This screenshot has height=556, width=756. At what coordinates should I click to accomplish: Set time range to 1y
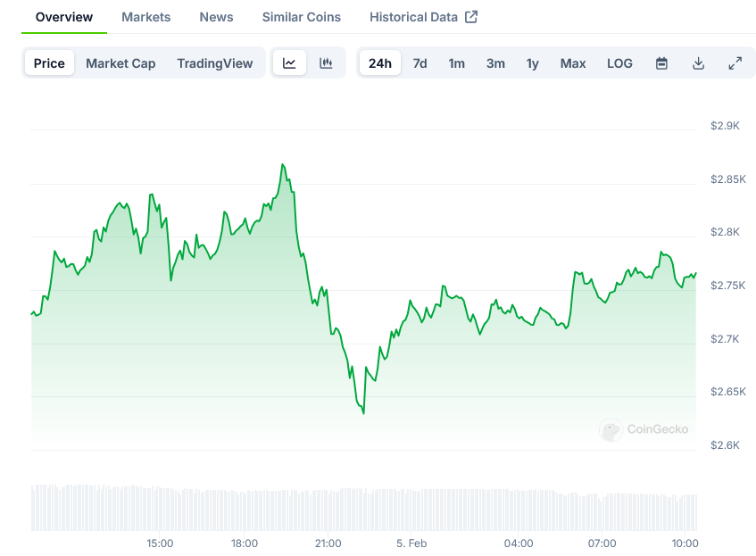532,63
